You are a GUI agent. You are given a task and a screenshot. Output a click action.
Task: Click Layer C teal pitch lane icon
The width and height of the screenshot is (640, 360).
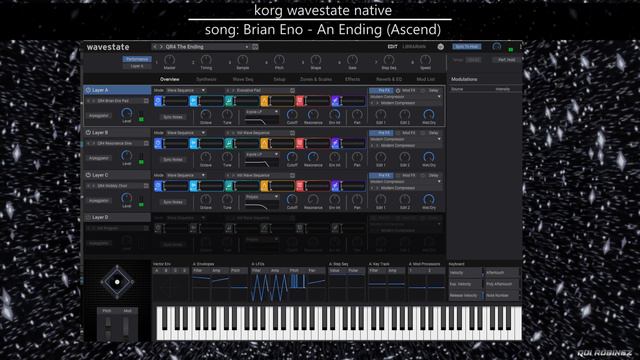229,186
